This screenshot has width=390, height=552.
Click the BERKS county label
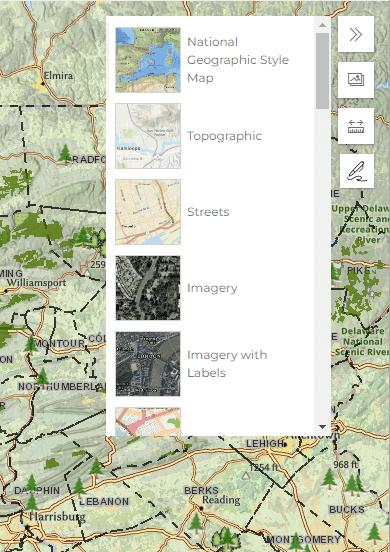[201, 490]
